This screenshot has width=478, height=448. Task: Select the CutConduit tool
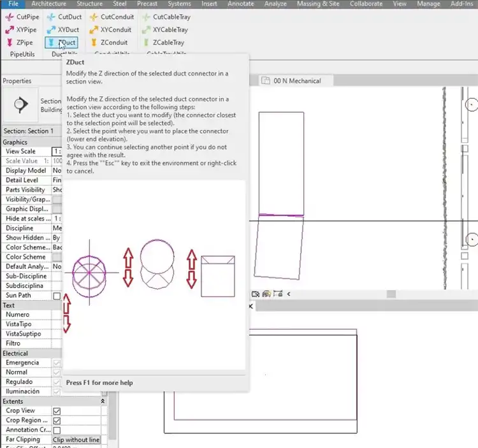pyautogui.click(x=112, y=17)
